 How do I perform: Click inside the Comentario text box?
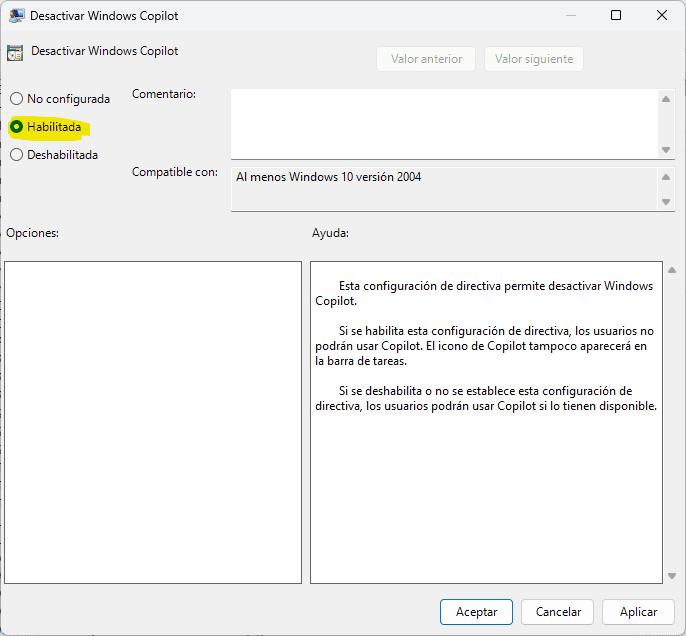(x=444, y=124)
